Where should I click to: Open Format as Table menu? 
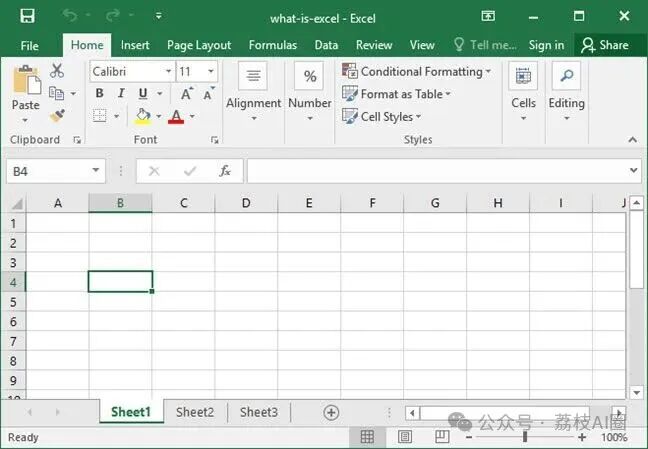[396, 94]
